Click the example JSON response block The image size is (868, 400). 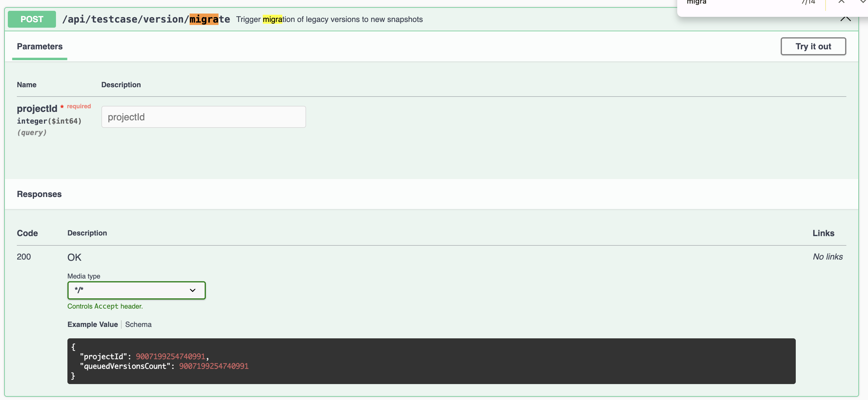pos(431,361)
